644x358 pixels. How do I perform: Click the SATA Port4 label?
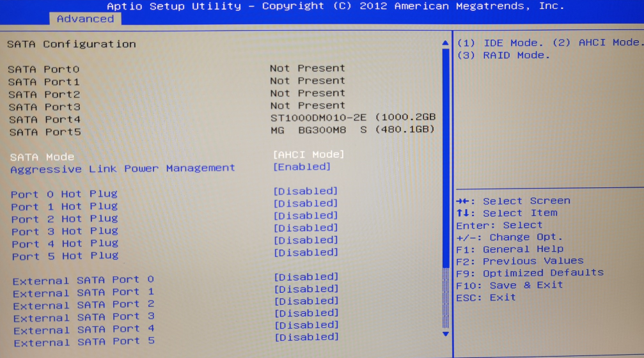45,120
